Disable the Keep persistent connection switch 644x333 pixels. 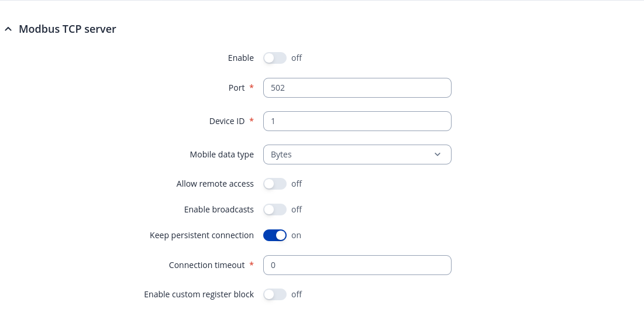coord(274,235)
